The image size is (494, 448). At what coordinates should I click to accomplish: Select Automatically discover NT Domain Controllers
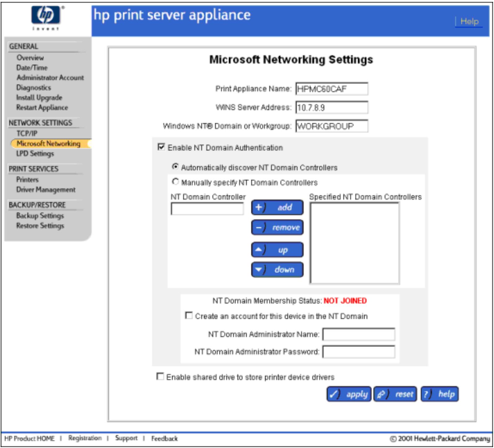coord(175,166)
